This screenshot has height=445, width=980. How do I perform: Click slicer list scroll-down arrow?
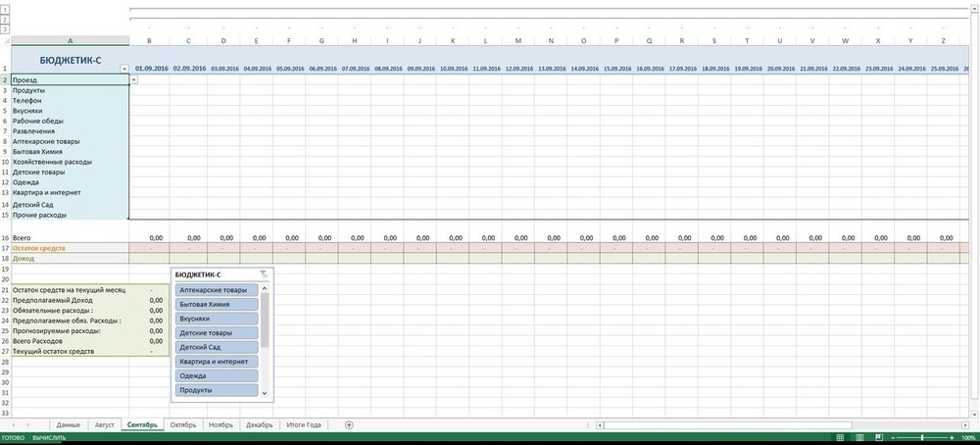tap(263, 392)
